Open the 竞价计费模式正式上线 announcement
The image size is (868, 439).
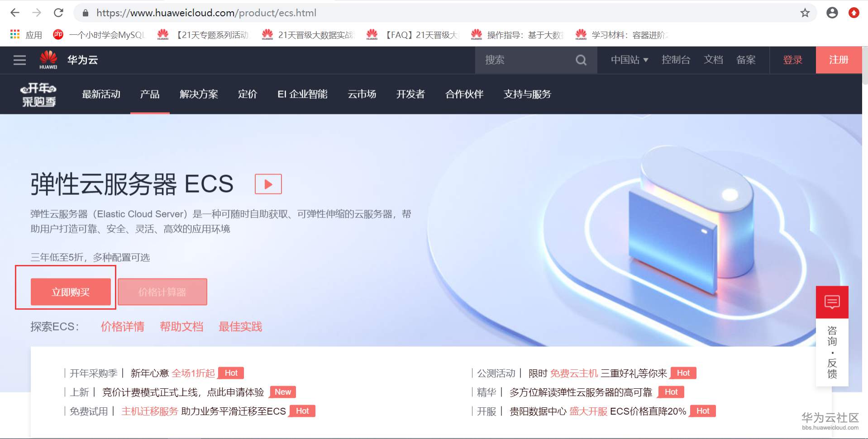(x=183, y=392)
